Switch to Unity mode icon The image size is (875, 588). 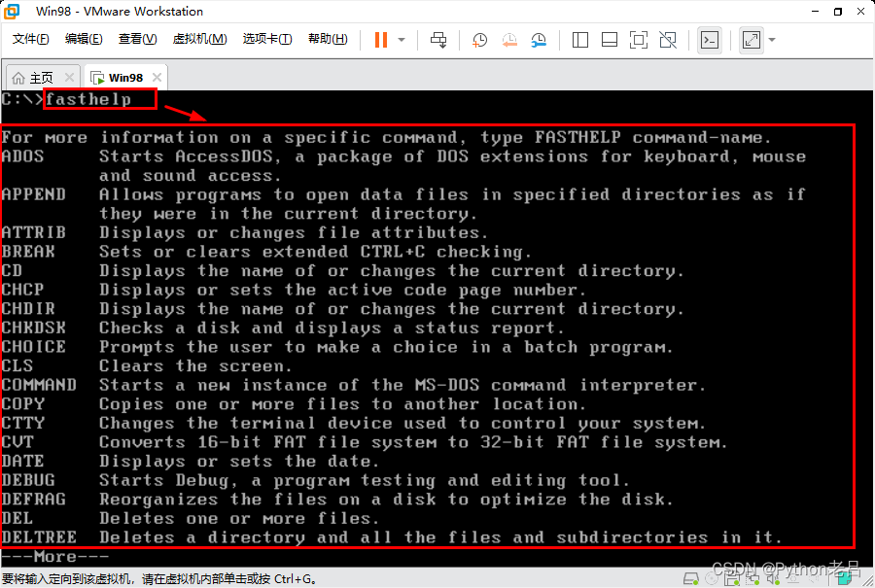coord(667,40)
